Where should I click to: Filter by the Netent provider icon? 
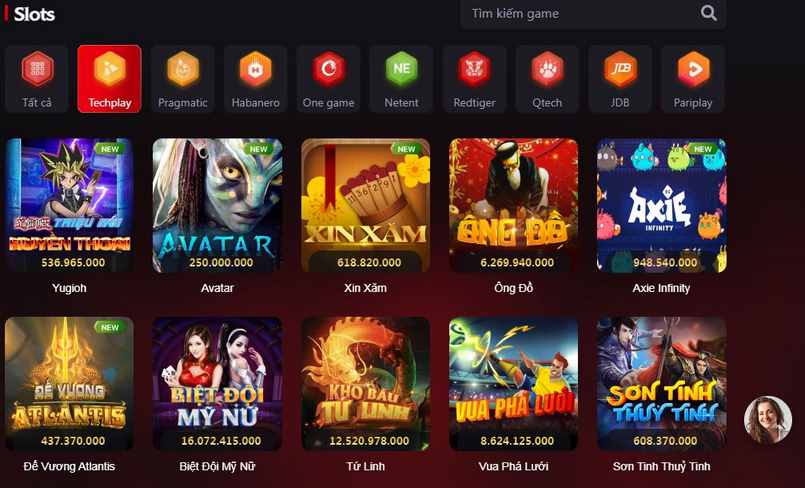401,68
